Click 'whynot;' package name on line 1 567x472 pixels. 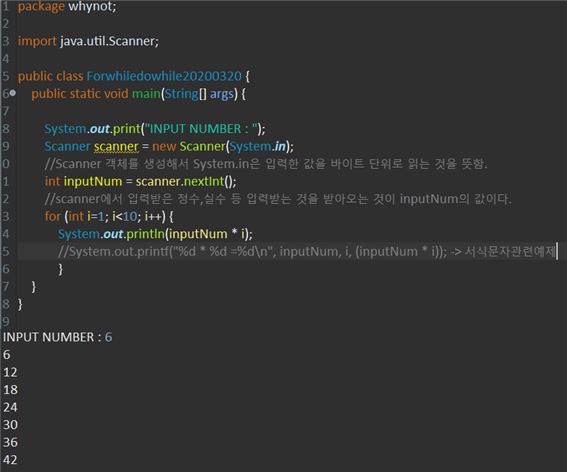(92, 6)
